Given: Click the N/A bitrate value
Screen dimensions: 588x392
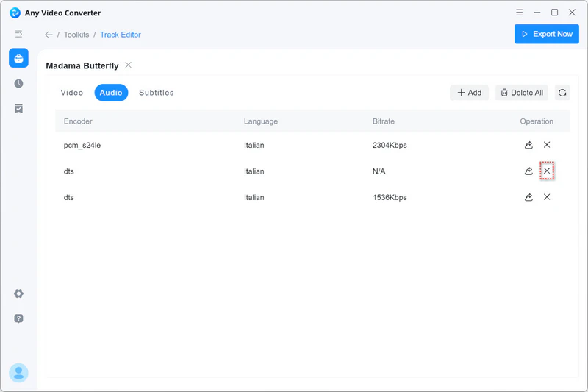Looking at the screenshot, I should pyautogui.click(x=379, y=171).
